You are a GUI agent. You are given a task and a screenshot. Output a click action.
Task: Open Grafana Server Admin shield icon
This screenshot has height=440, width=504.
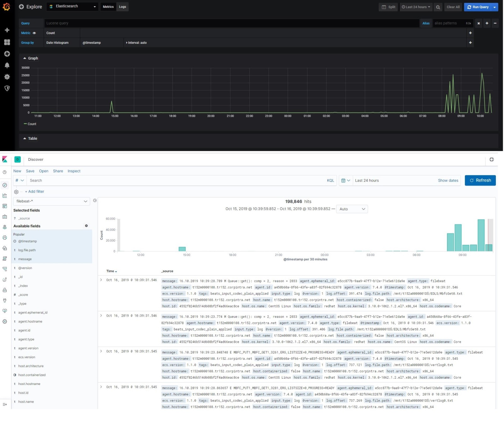click(x=7, y=88)
